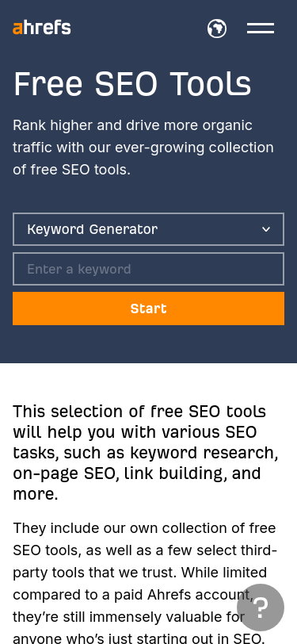Viewport: 297px width, 644px height.
Task: Click the chevron arrow in tool selector
Action: pos(266,229)
